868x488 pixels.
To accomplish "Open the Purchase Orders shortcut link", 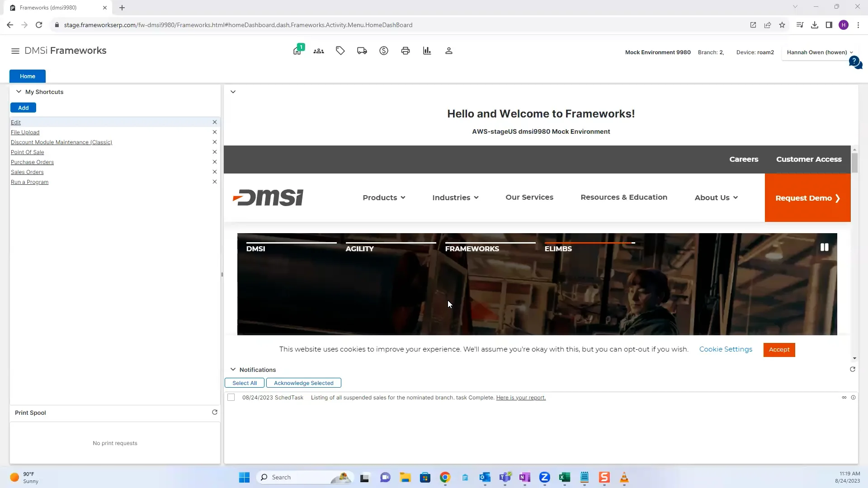I will pos(32,162).
